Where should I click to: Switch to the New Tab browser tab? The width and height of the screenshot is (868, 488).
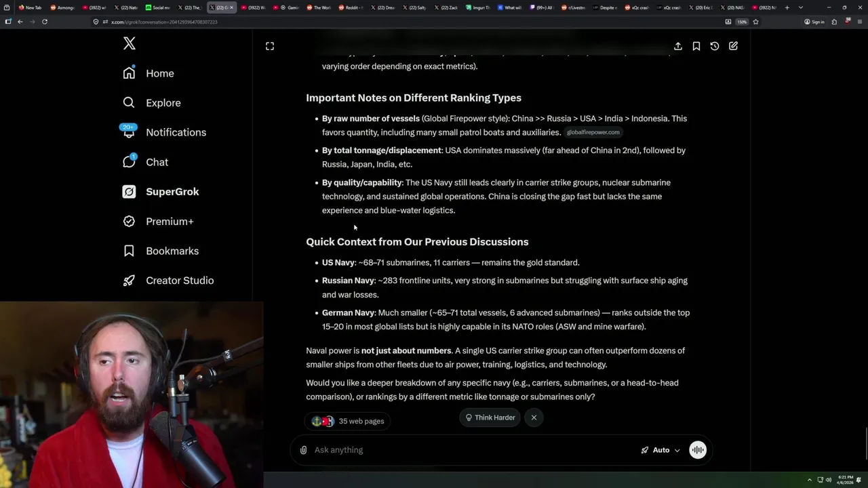pyautogui.click(x=30, y=7)
